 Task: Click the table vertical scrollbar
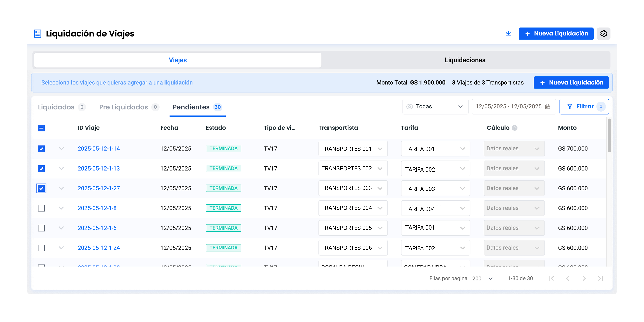point(609,135)
